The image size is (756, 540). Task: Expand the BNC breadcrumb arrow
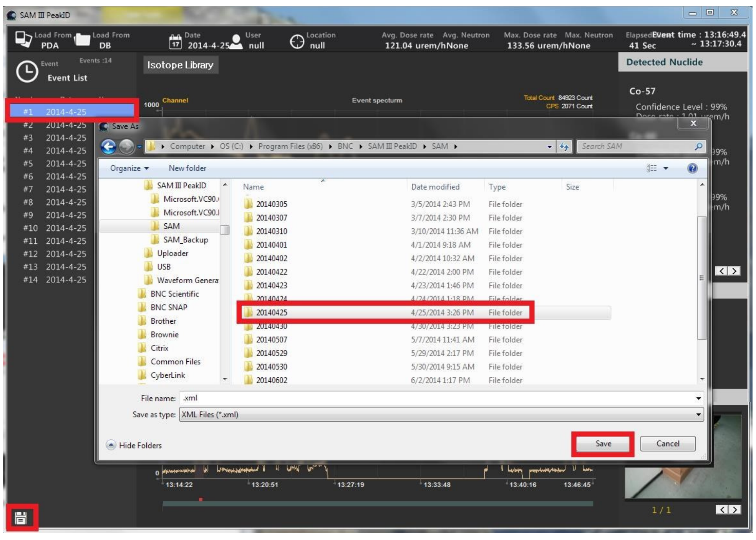pos(360,146)
